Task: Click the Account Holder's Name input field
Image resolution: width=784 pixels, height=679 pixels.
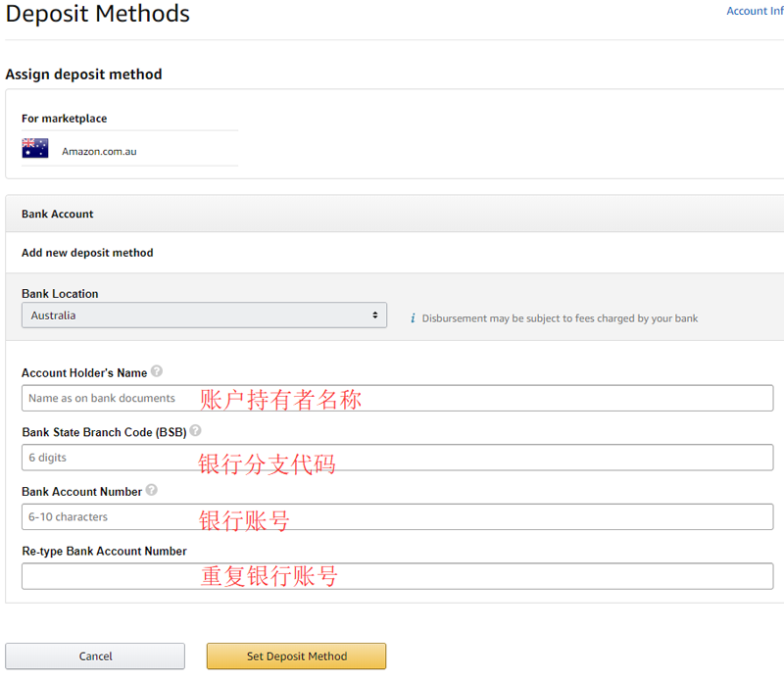Action: click(398, 398)
